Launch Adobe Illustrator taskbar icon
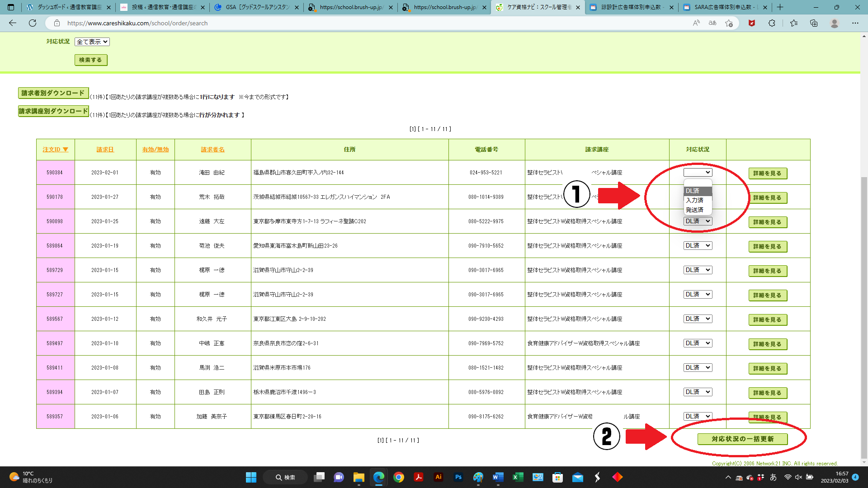This screenshot has width=868, height=488. pyautogui.click(x=438, y=477)
